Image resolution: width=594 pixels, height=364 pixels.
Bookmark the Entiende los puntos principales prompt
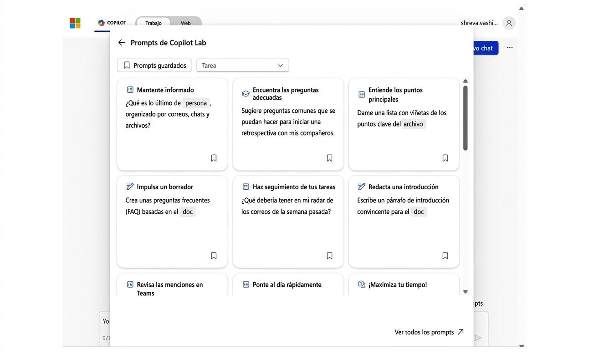[445, 158]
